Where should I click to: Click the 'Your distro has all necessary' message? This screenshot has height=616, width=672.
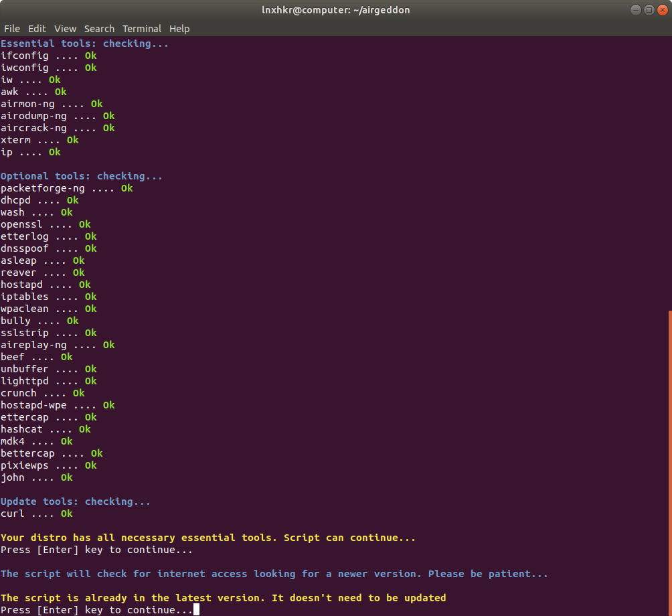pyautogui.click(x=208, y=538)
